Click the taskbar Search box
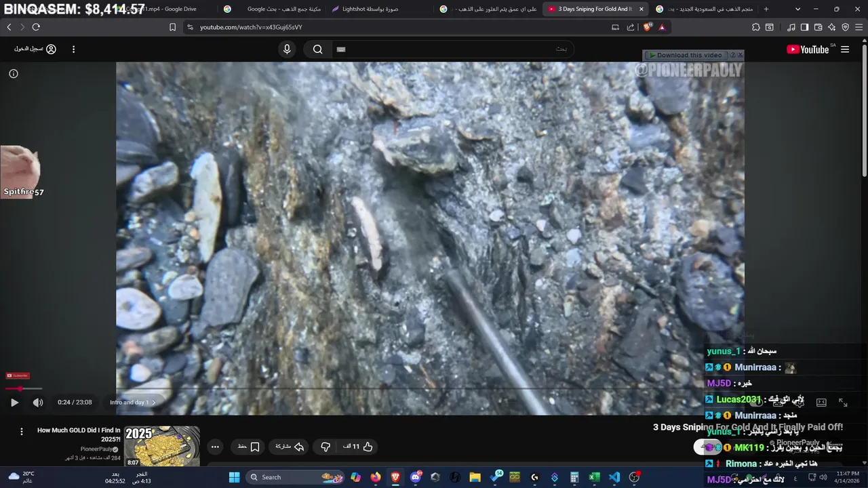Screen dimensions: 868x488 296,477
